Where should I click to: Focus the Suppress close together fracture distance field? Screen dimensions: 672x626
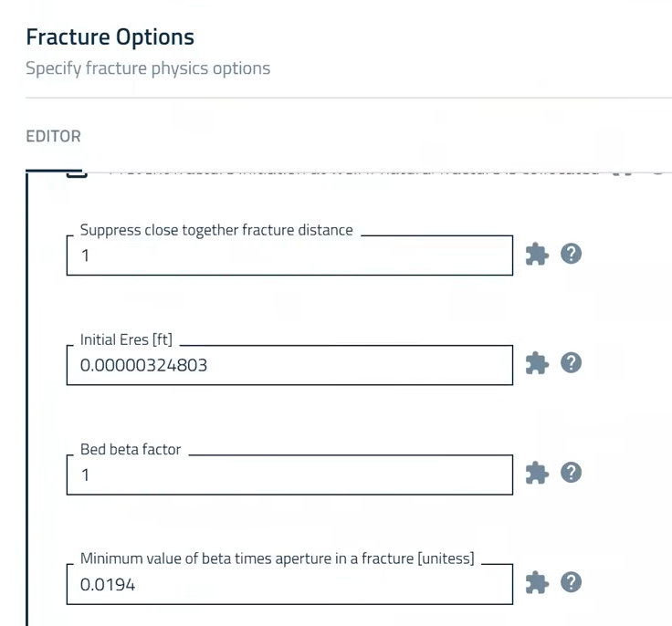click(289, 256)
